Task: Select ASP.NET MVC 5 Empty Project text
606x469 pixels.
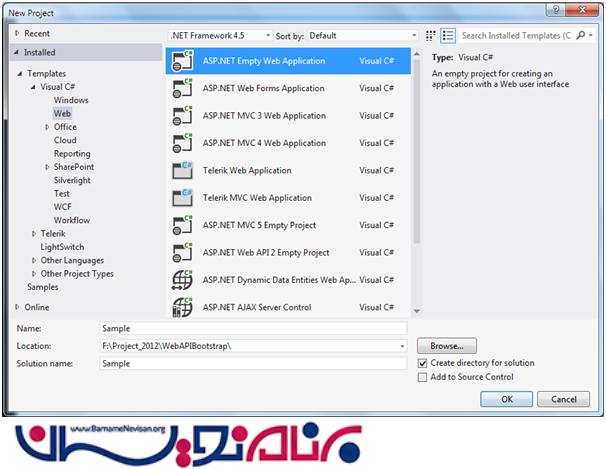Action: (259, 225)
